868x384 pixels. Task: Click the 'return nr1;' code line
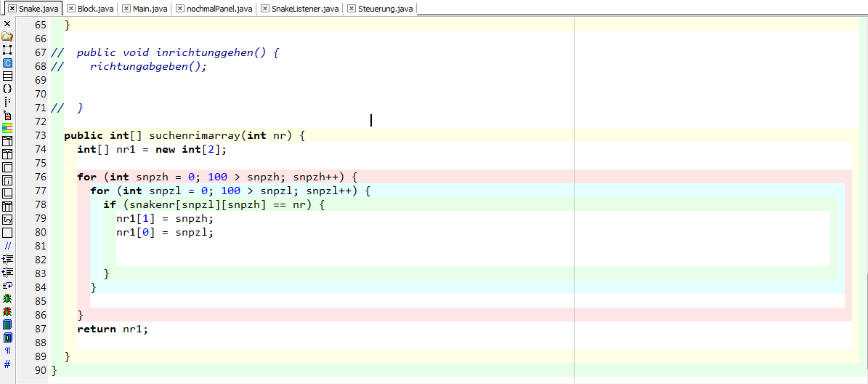pyautogui.click(x=113, y=329)
